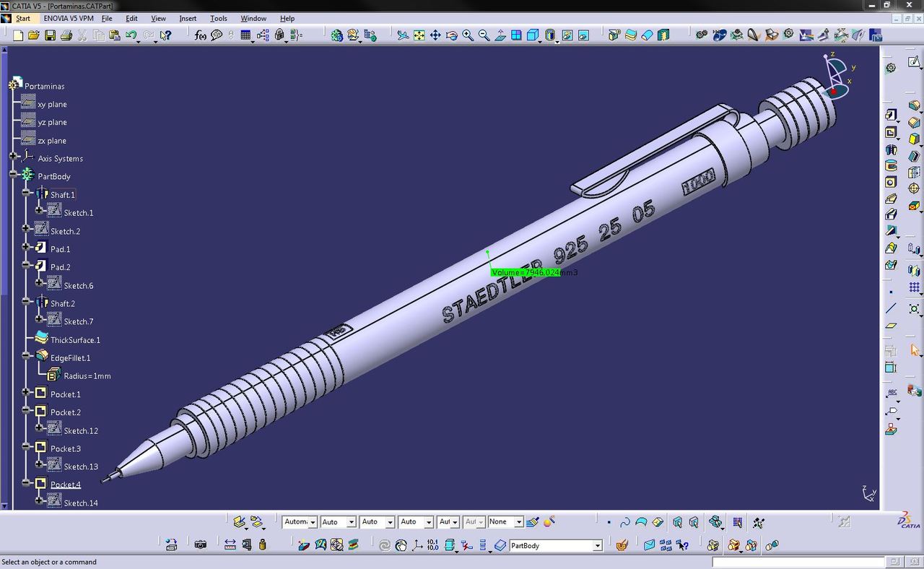Screen dimensions: 924x569
Task: Open the Window menu
Action: pyautogui.click(x=253, y=18)
